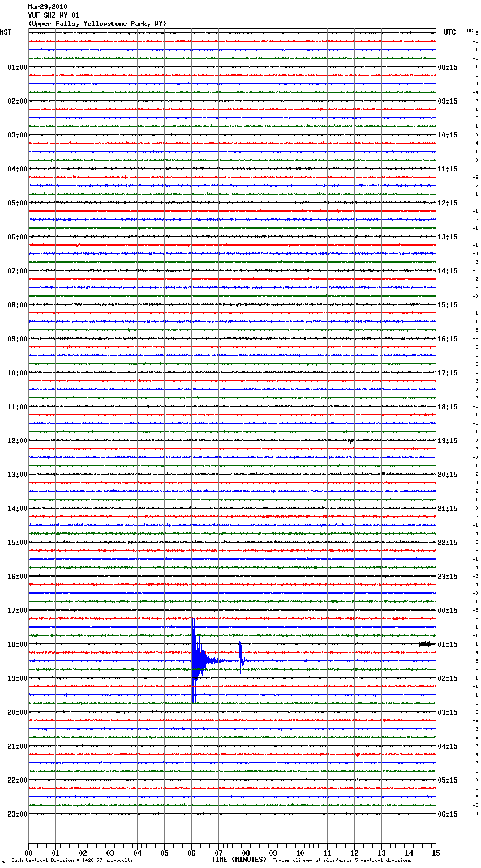Select the 20:00 MST time label
Screen dimensions: 481x868
point(18,712)
